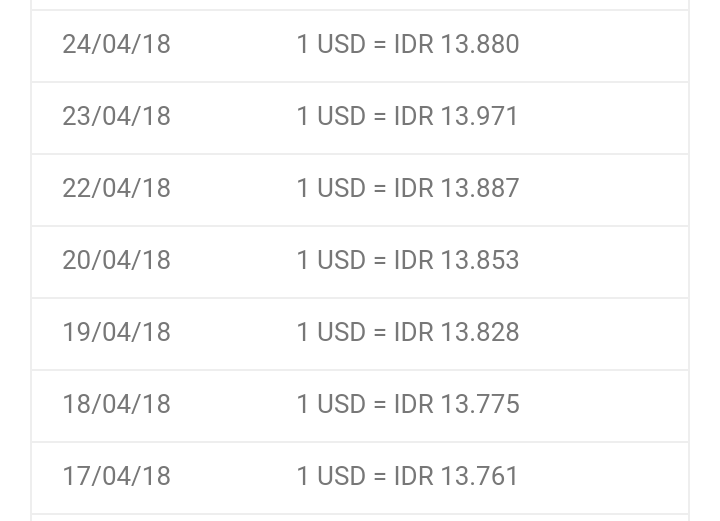Select the 20/04/18 date cell
Screen dimensions: 720x521
(116, 260)
